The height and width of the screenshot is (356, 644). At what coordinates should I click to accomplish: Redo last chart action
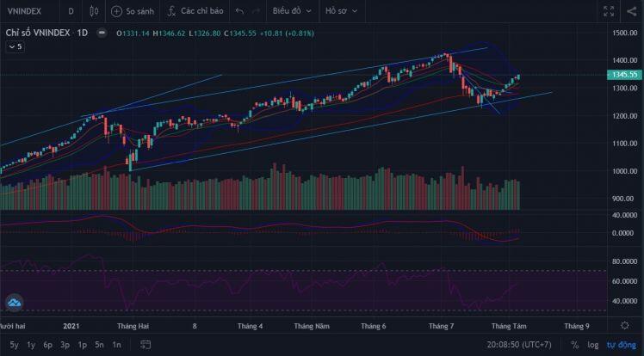[x=256, y=11]
